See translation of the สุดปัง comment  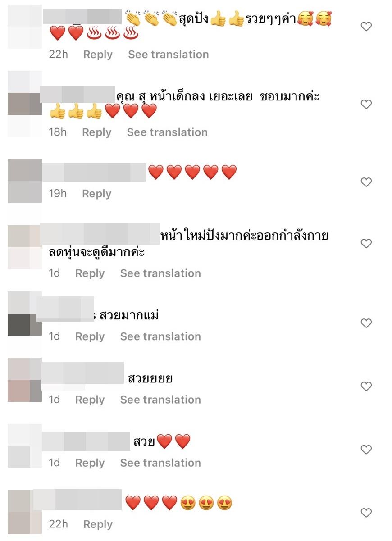169,55
